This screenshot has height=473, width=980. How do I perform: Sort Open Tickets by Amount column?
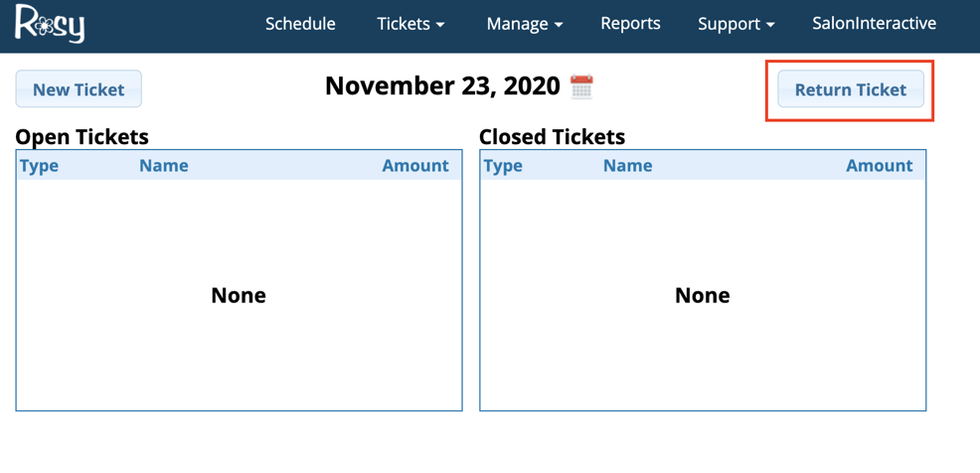coord(415,166)
